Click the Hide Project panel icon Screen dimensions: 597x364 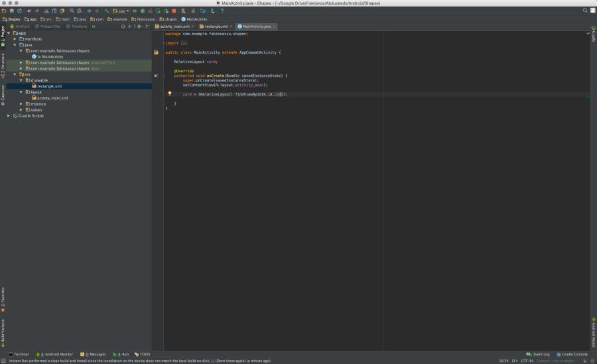(147, 27)
